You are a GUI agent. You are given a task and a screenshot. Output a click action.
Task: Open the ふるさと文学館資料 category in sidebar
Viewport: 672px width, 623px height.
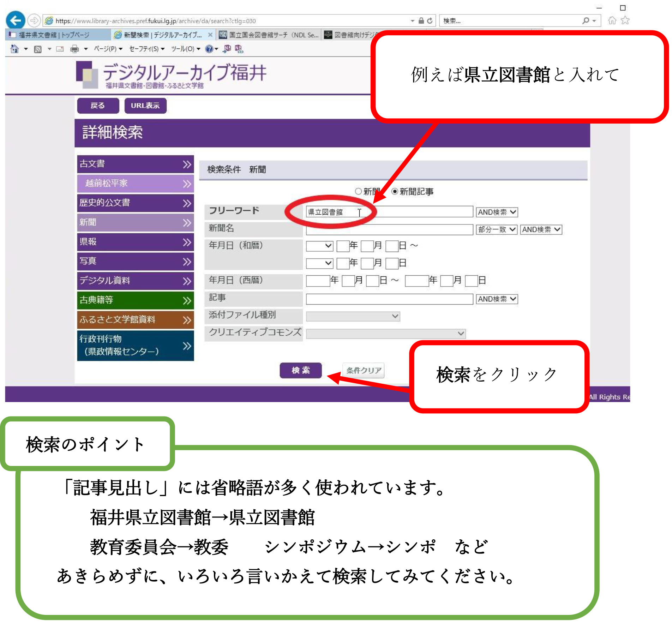136,319
